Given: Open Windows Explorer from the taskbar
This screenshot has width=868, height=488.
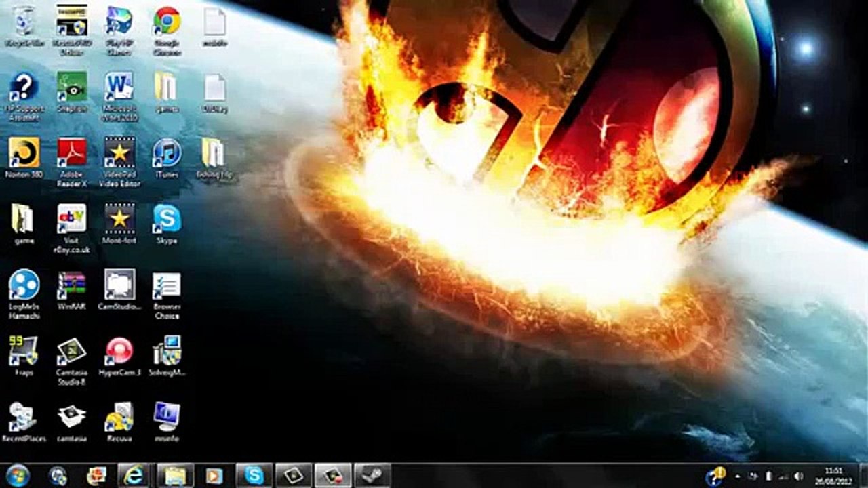Looking at the screenshot, I should (x=174, y=476).
